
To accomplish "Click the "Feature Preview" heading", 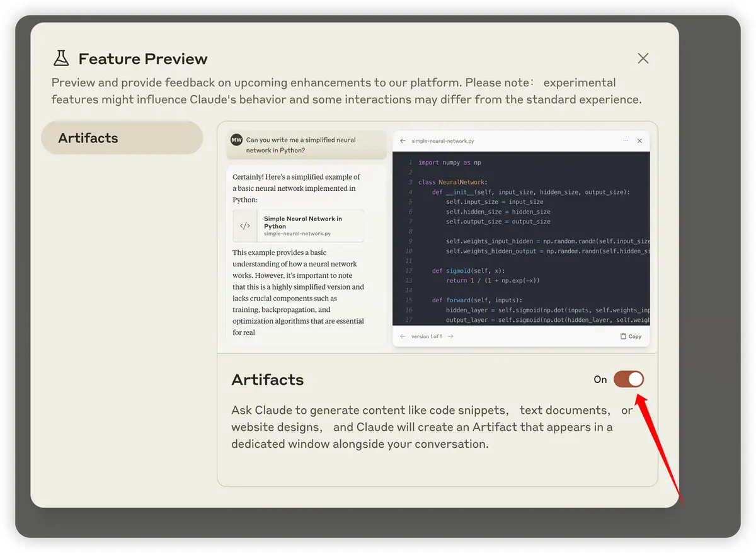I will [143, 59].
